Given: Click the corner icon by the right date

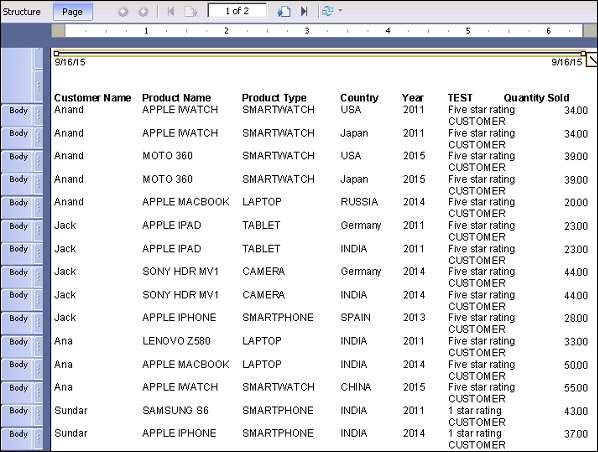Looking at the screenshot, I should (x=592, y=60).
